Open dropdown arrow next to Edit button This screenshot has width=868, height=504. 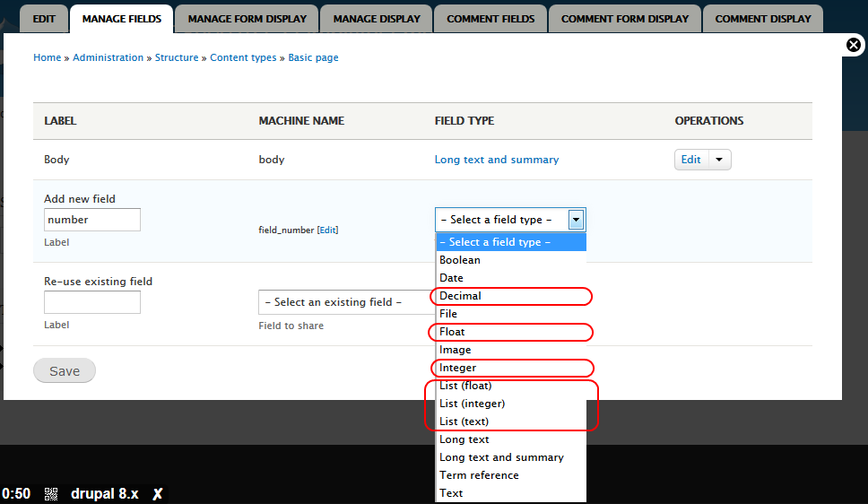click(x=720, y=160)
